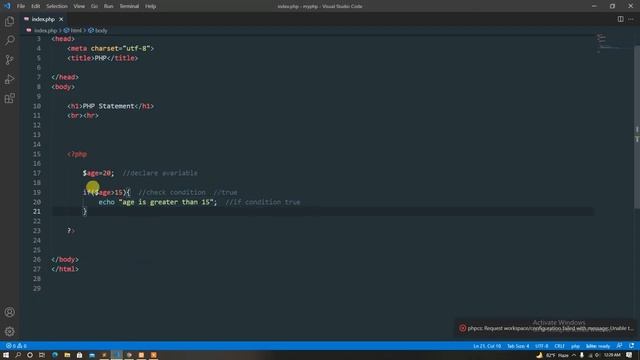Open errors and warnings status indicator
Image resolution: width=640 pixels, height=360 pixels.
pyautogui.click(x=16, y=346)
